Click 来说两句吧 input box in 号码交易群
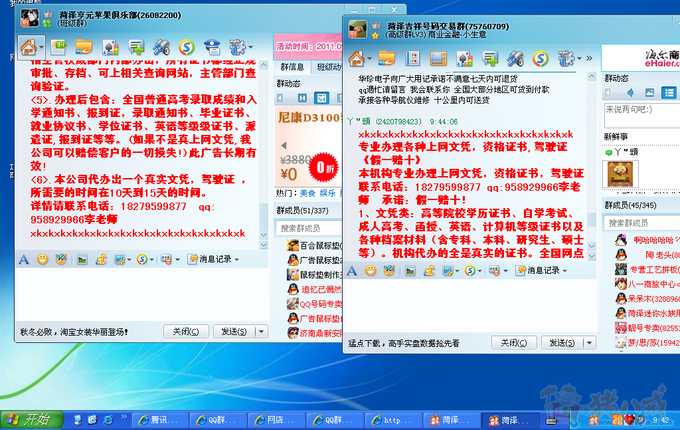The width and height of the screenshot is (680, 430). tap(641, 115)
